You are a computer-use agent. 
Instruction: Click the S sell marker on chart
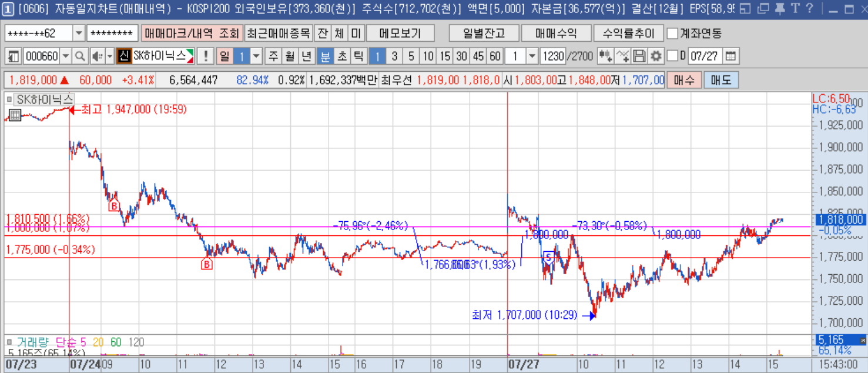548,257
